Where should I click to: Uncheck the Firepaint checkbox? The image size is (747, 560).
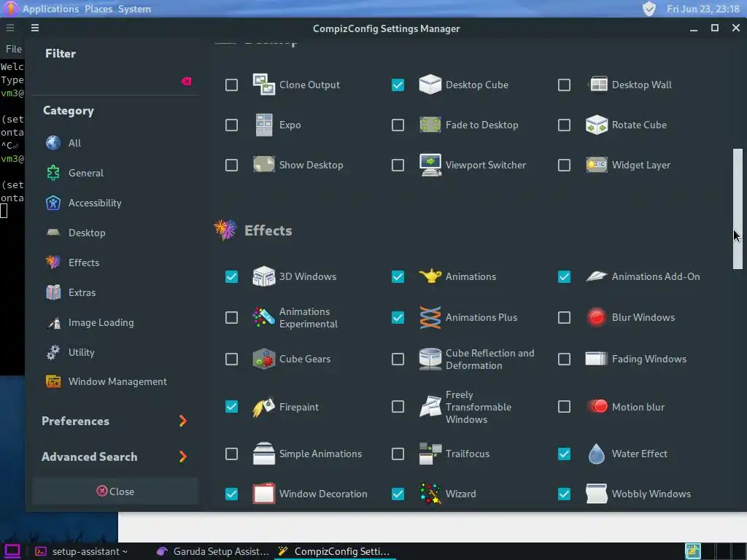click(x=231, y=407)
